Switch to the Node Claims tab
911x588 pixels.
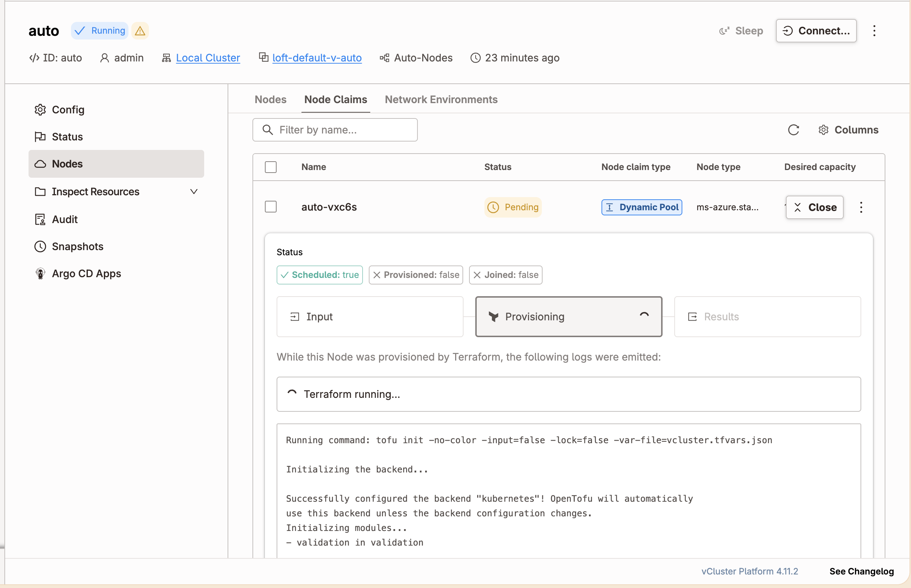[336, 100]
